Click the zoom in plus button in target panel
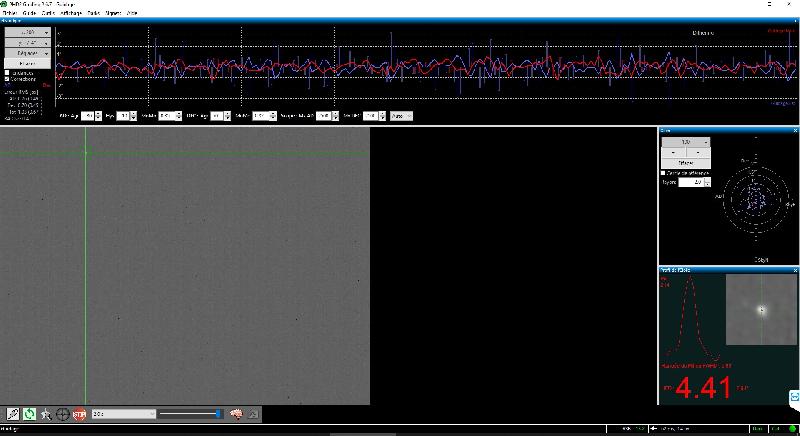 pos(698,152)
